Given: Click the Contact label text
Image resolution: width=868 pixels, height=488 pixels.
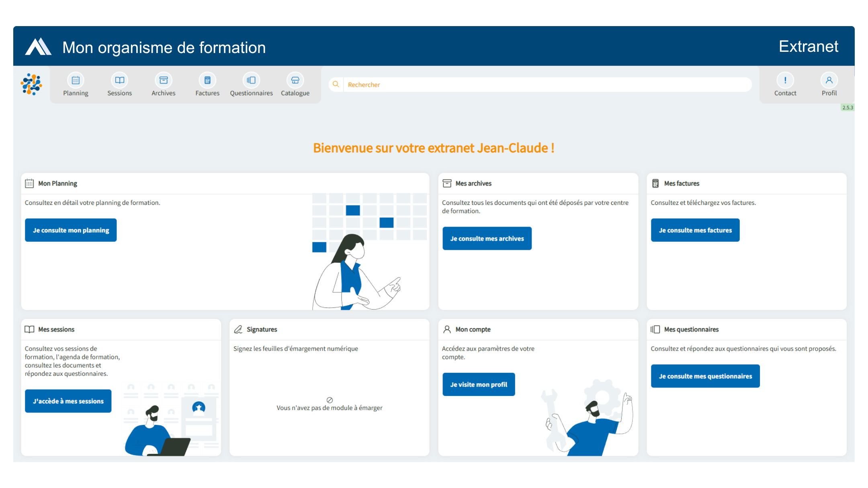Looking at the screenshot, I should click(x=785, y=93).
